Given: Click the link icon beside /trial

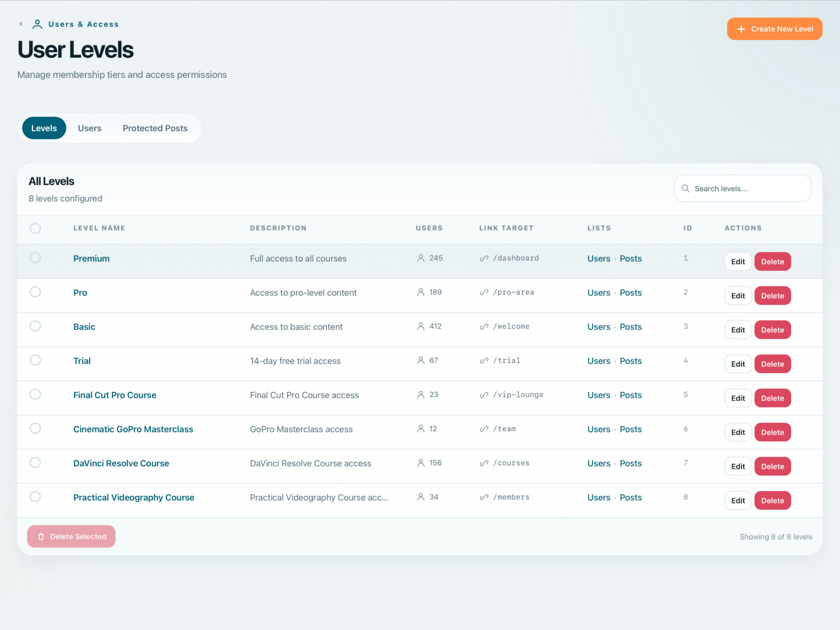Looking at the screenshot, I should click(x=484, y=360).
